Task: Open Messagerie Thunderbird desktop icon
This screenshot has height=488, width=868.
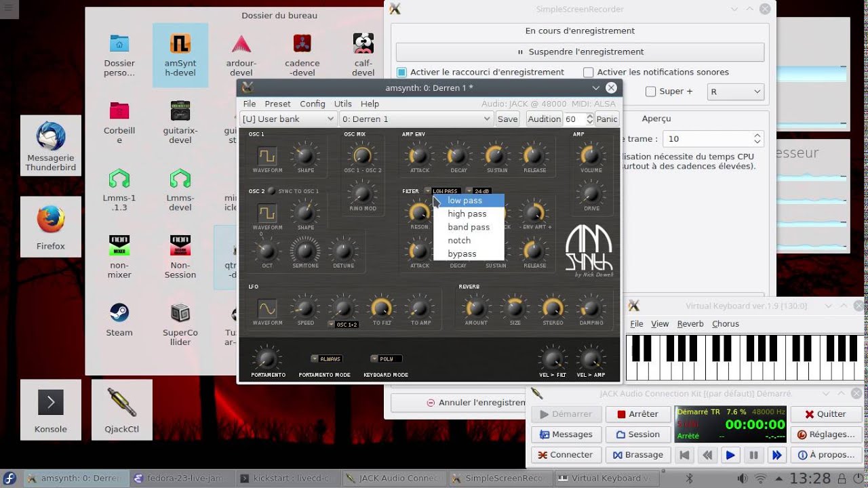Action: pyautogui.click(x=51, y=145)
